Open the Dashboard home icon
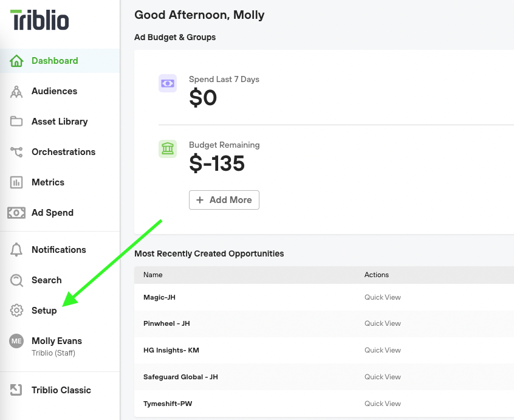 [17, 61]
